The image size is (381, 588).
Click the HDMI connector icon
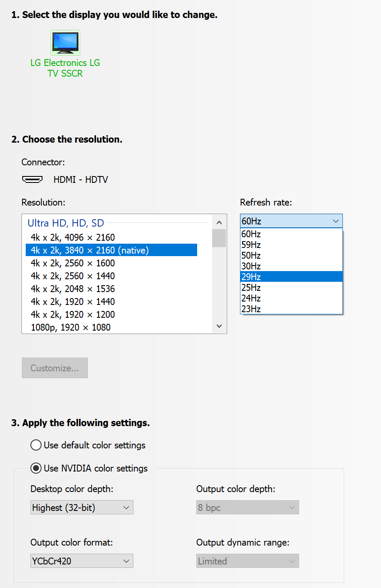(x=32, y=179)
